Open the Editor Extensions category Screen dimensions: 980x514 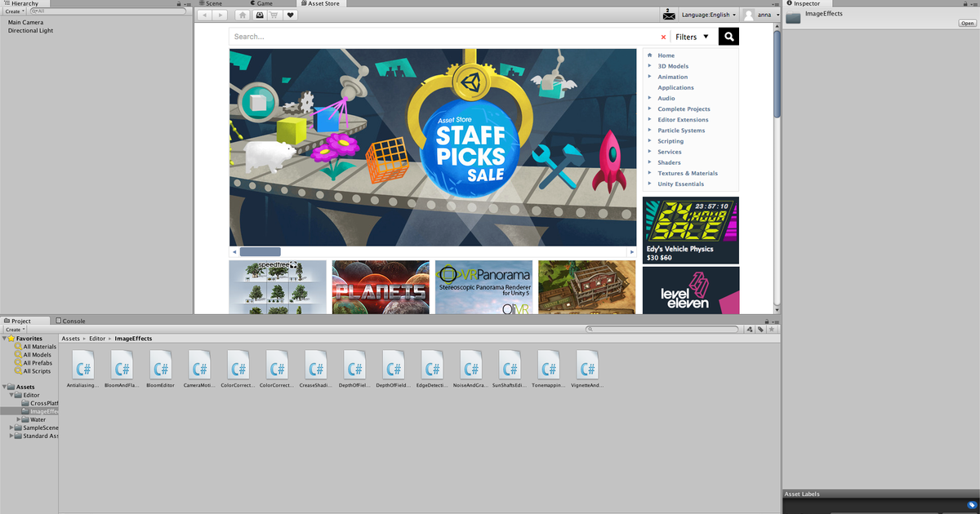pos(684,120)
